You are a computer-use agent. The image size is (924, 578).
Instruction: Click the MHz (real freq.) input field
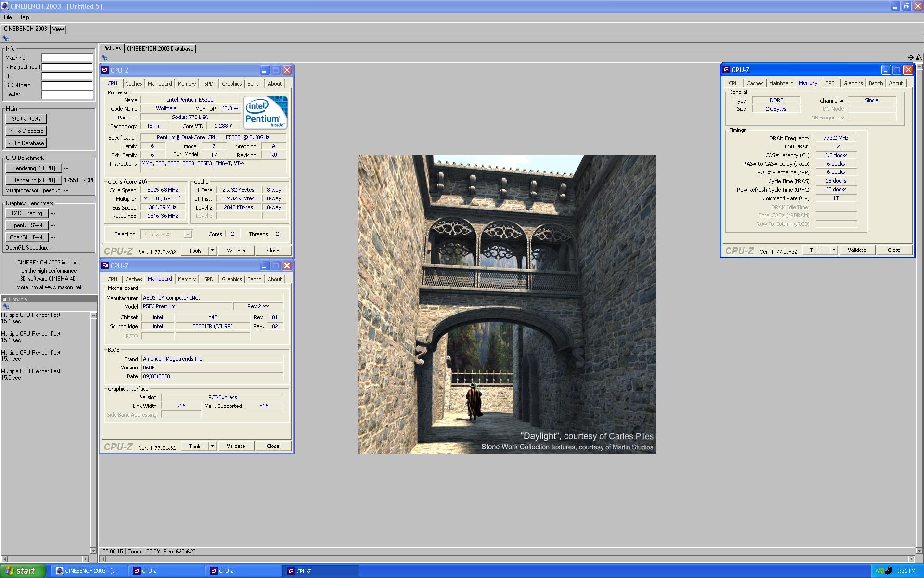[x=67, y=67]
